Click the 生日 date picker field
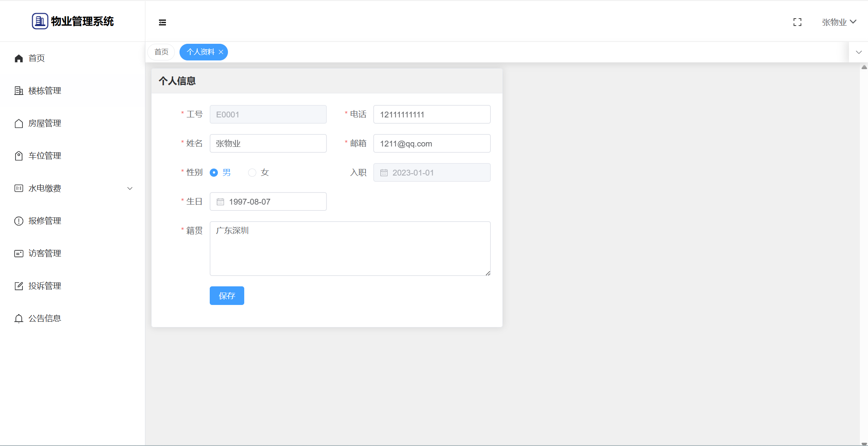Viewport: 868px width, 446px height. 268,201
